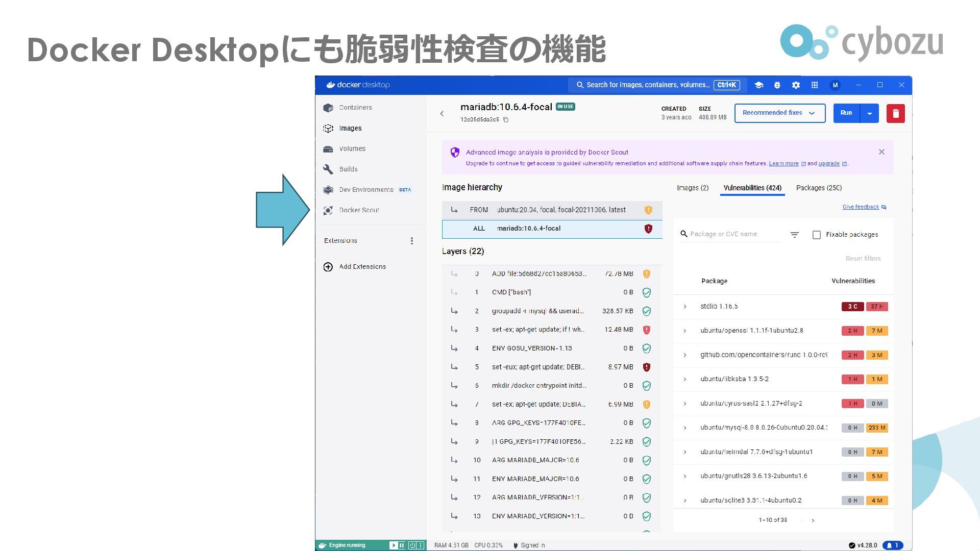The height and width of the screenshot is (551, 980).
Task: Open the Run button dropdown arrow
Action: click(x=869, y=113)
